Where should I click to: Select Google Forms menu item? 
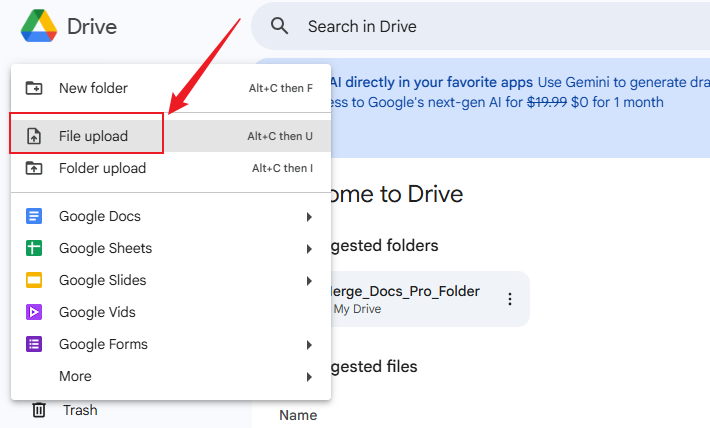pyautogui.click(x=171, y=344)
